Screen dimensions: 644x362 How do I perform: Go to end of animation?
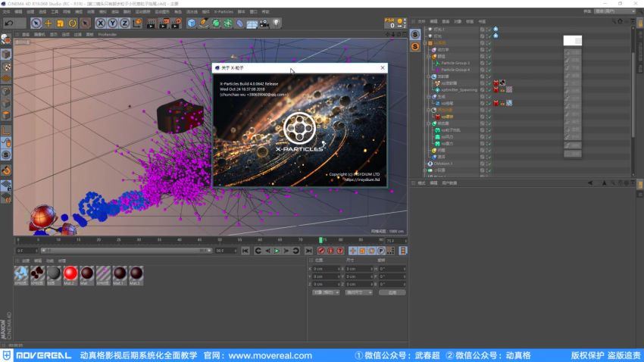(308, 251)
